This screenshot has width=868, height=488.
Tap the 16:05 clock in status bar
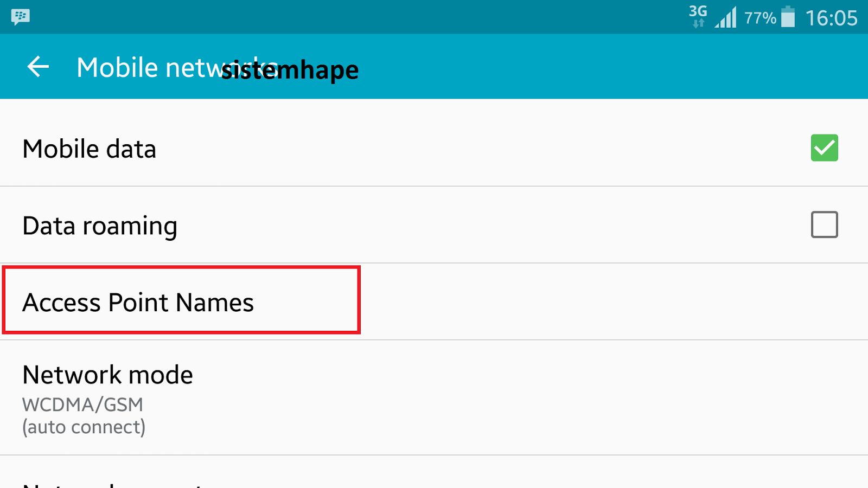click(831, 18)
